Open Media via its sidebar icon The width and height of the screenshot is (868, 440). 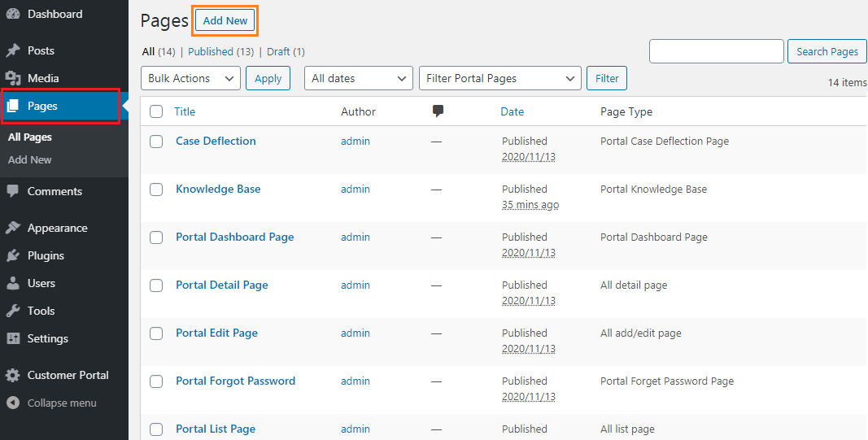click(13, 78)
